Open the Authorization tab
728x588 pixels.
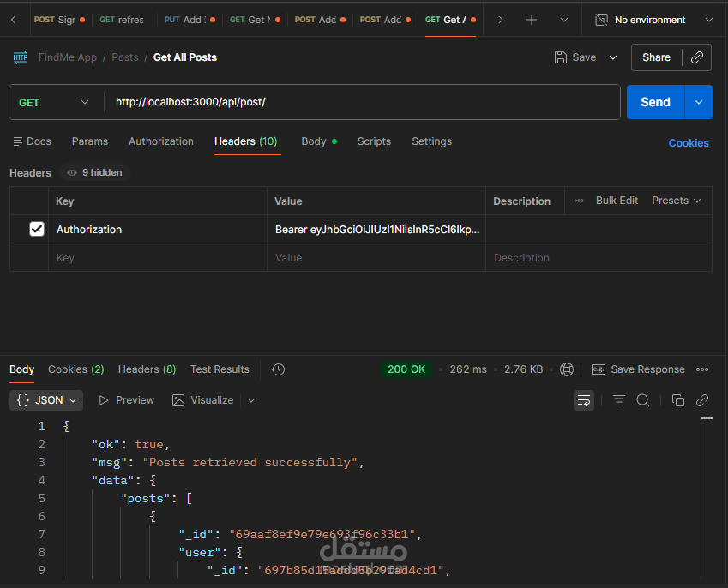[x=161, y=141]
